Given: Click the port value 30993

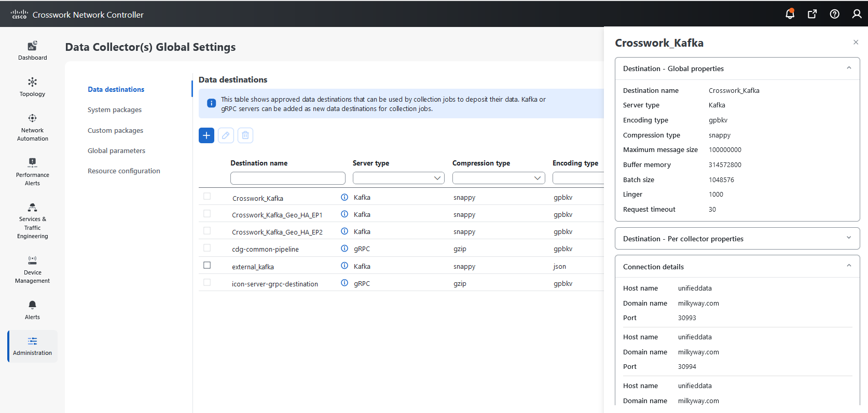Looking at the screenshot, I should tap(687, 318).
